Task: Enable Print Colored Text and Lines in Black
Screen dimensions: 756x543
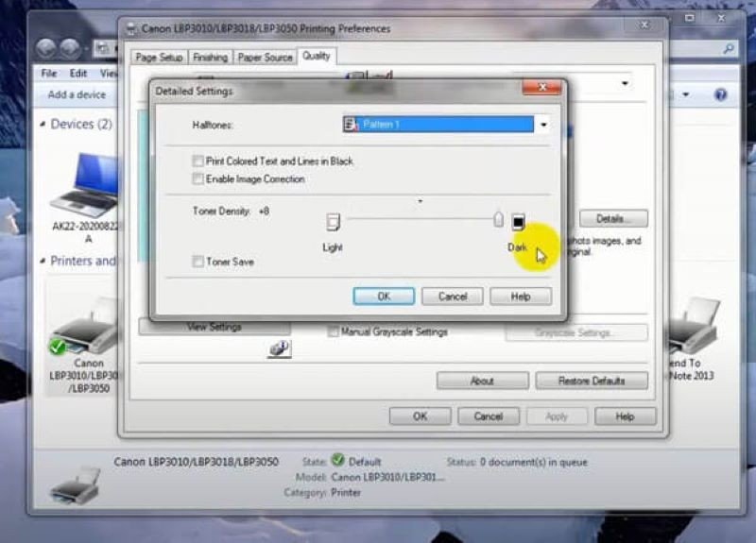Action: 198,161
